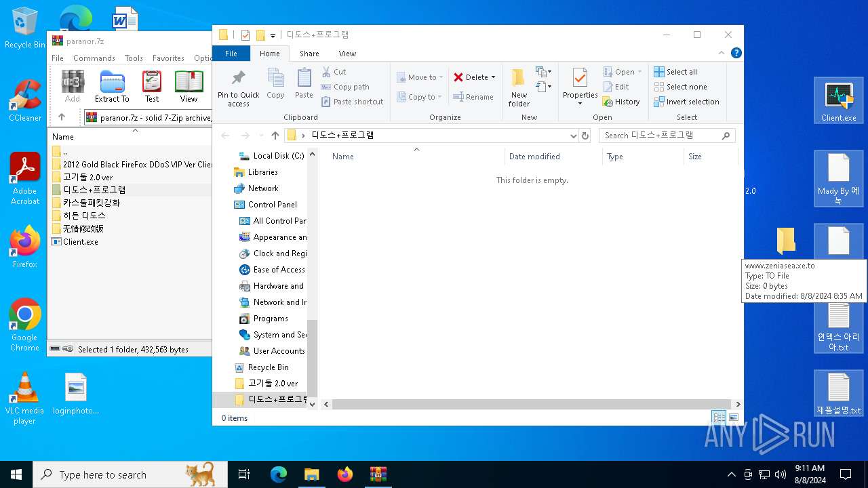This screenshot has width=868, height=488.
Task: Open Move to dropdown
Action: (x=420, y=77)
